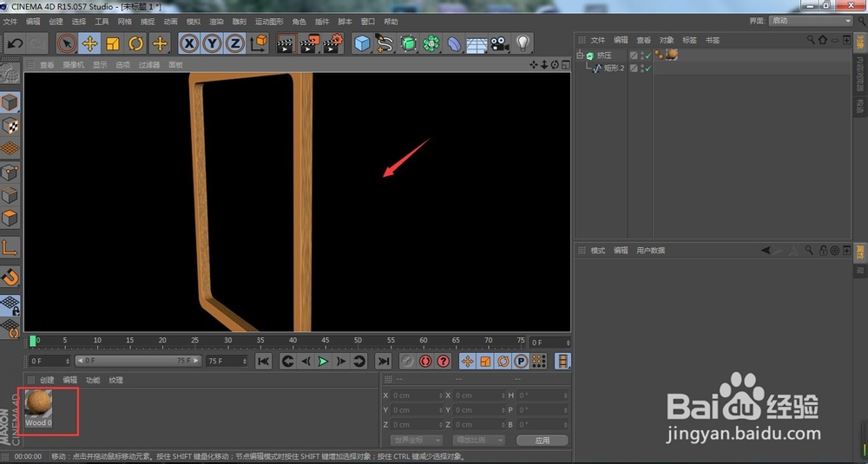Toggle Parameter keyframe P button
The width and height of the screenshot is (868, 464).
point(521,361)
